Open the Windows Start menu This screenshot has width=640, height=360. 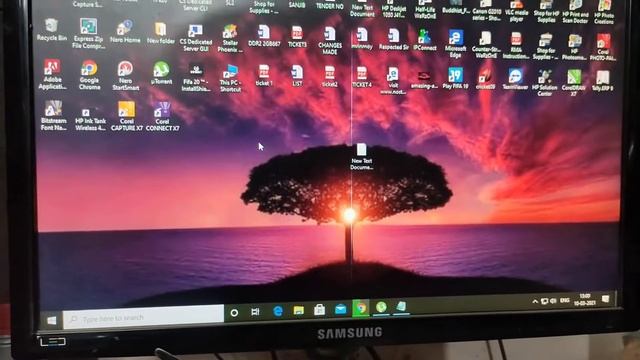(x=51, y=320)
